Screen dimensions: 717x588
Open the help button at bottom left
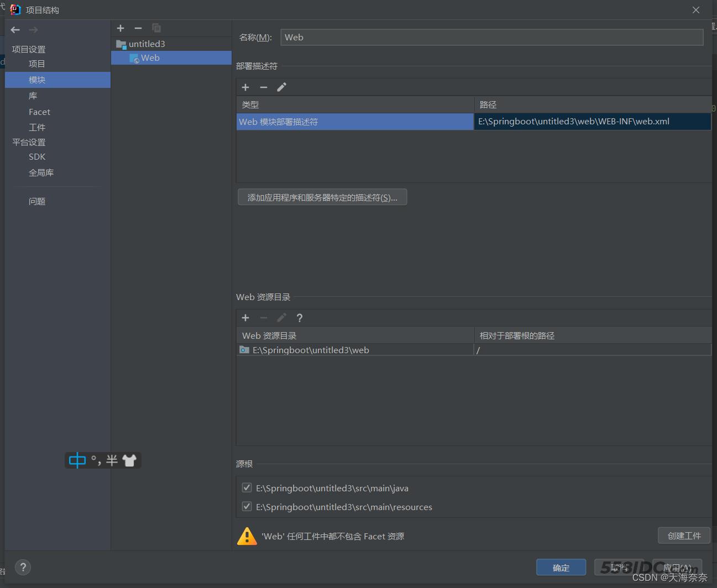[x=23, y=567]
